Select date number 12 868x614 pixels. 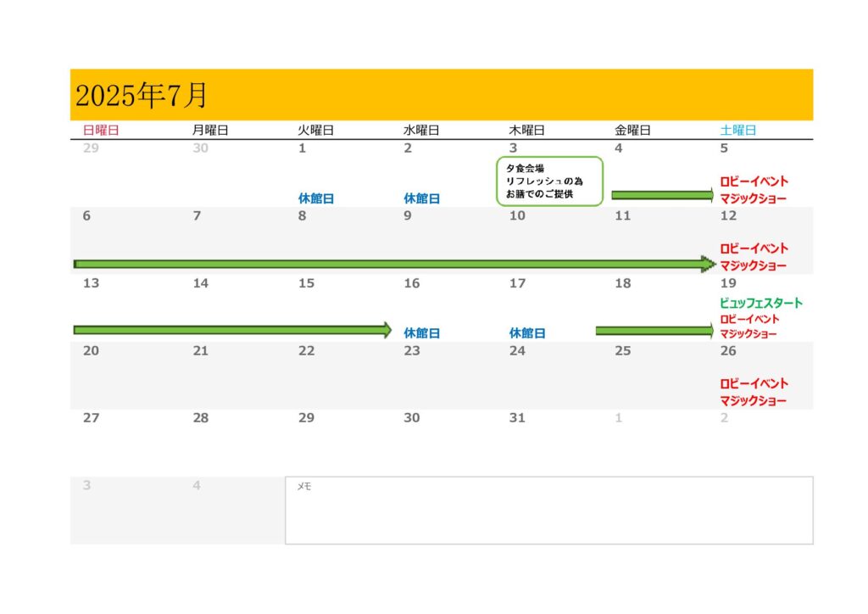point(728,215)
